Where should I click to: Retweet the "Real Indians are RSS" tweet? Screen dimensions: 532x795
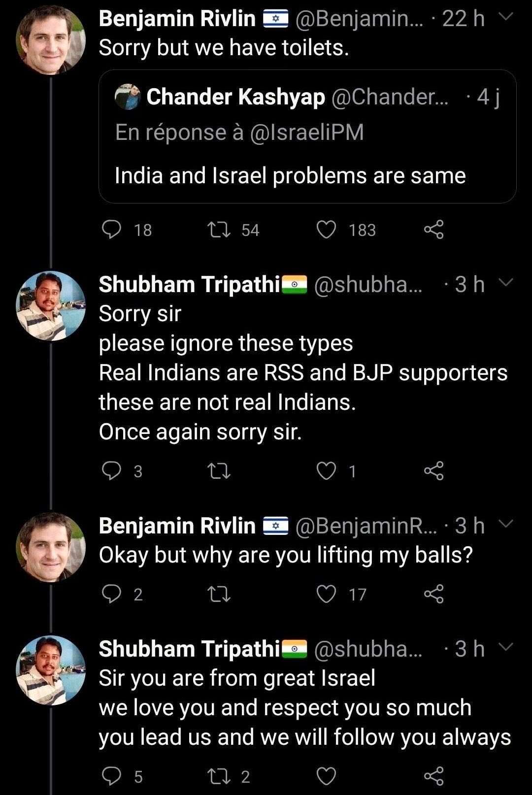(219, 471)
